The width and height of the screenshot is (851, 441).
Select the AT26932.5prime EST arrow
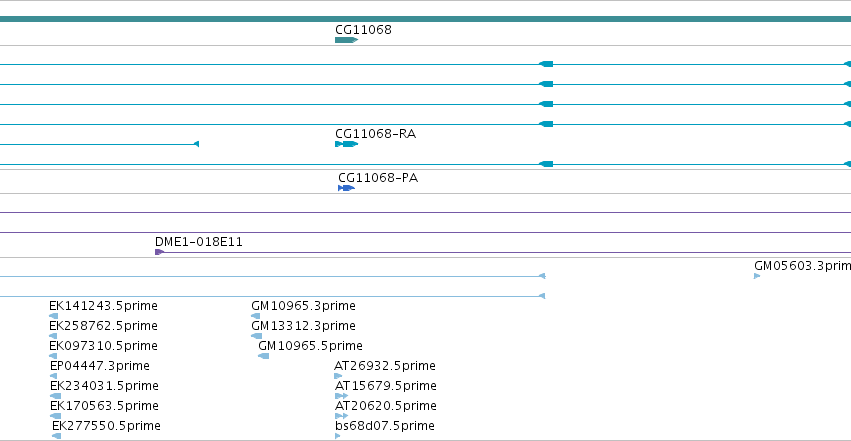[x=338, y=376]
